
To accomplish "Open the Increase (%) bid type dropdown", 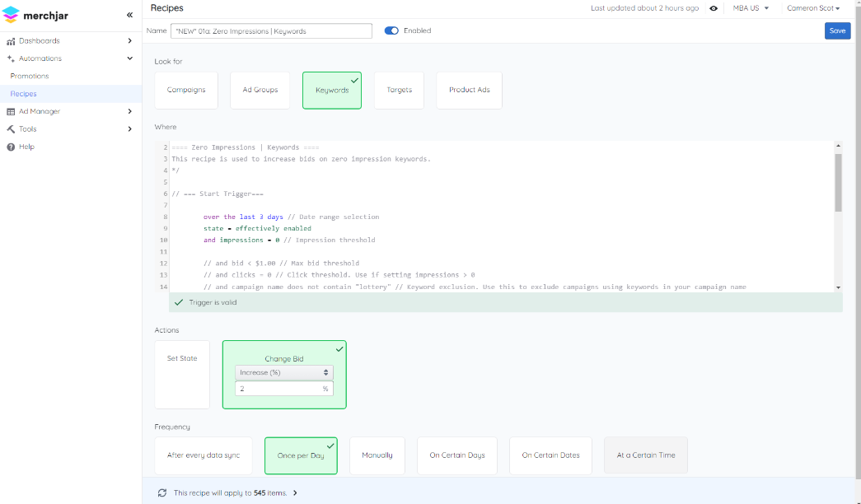I will coord(284,373).
